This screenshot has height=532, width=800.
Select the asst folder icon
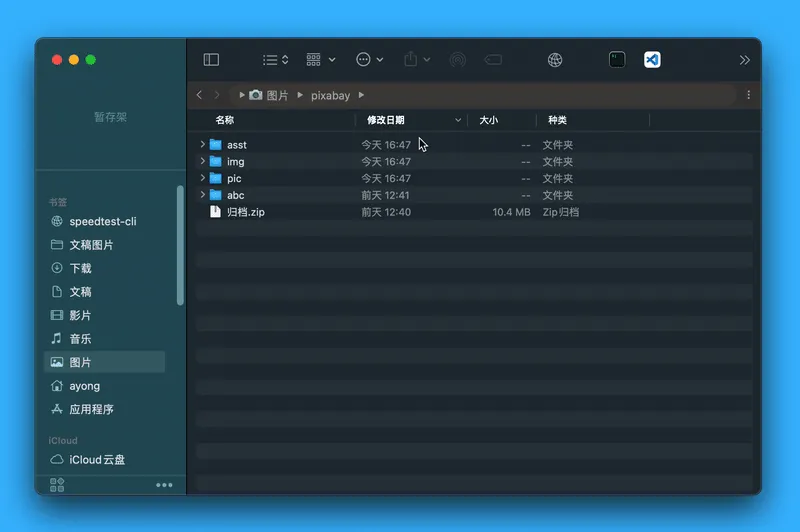tap(216, 145)
